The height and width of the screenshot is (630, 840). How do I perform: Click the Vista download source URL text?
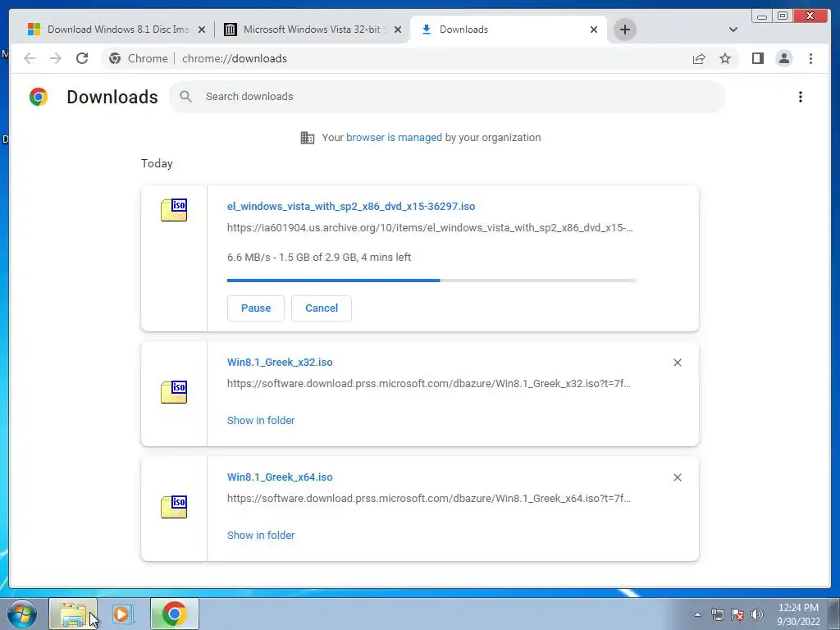click(430, 228)
